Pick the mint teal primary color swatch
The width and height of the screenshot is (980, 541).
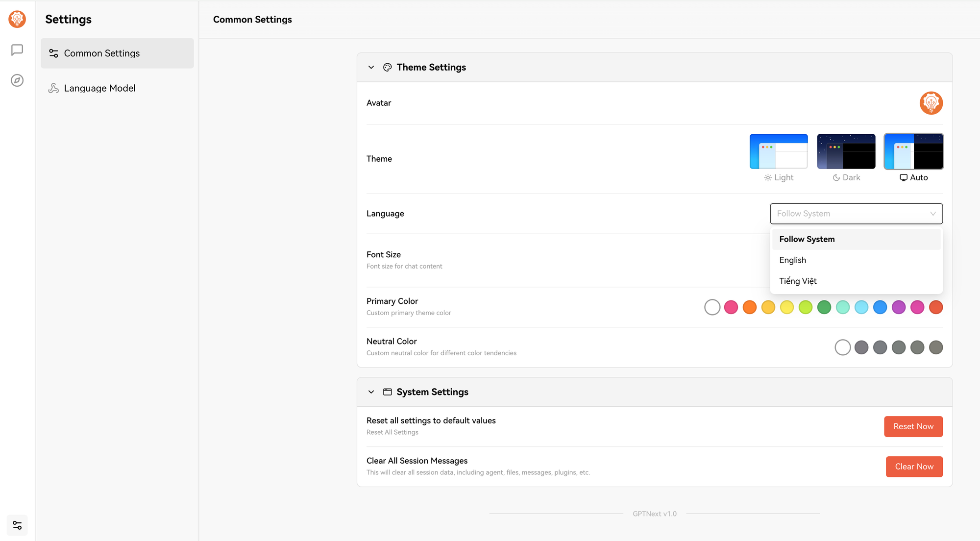[843, 307]
